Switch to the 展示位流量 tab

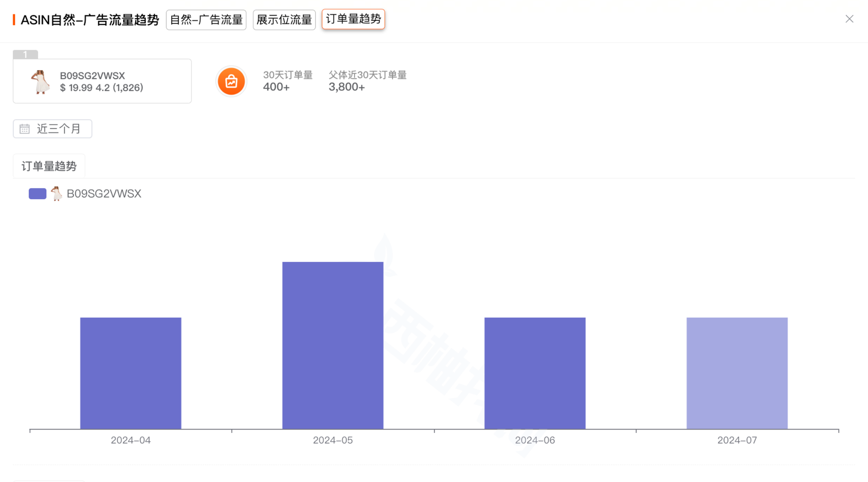tap(284, 20)
